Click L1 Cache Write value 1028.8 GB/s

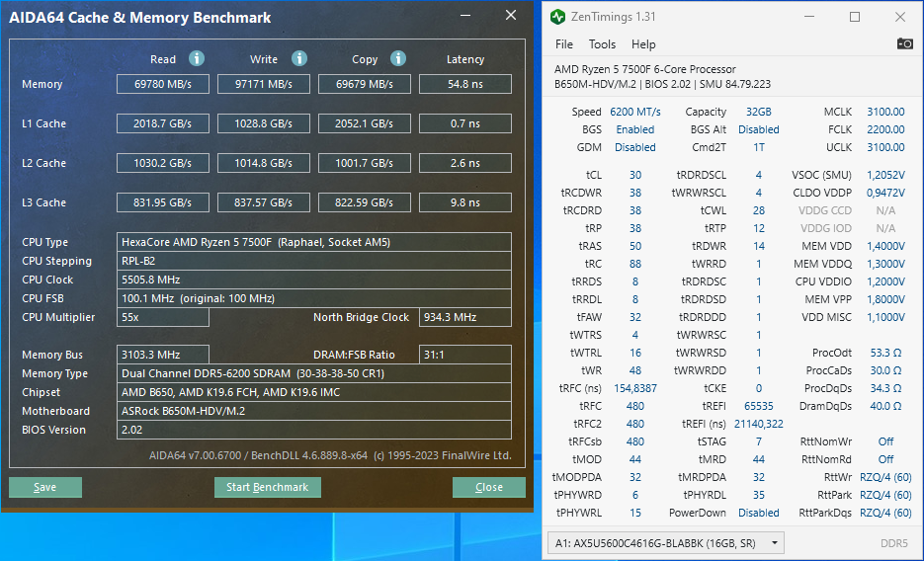point(264,123)
